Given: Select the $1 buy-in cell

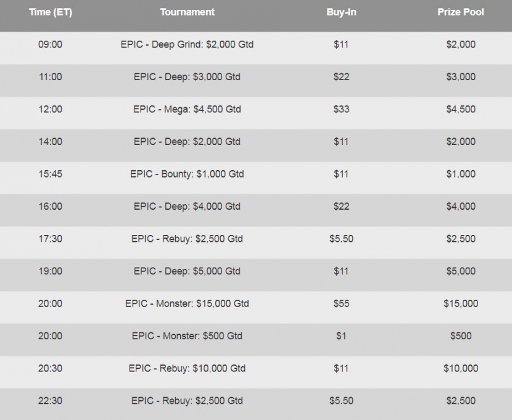Looking at the screenshot, I should click(341, 336).
